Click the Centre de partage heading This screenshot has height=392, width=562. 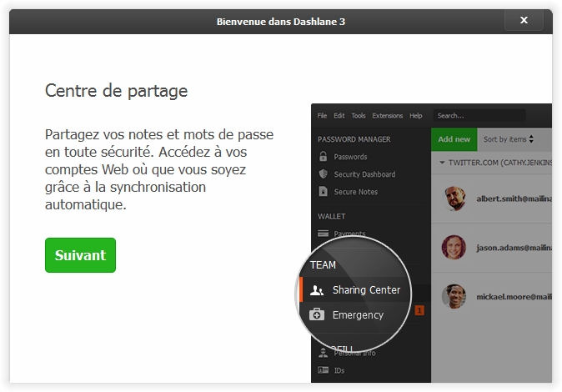pyautogui.click(x=116, y=91)
